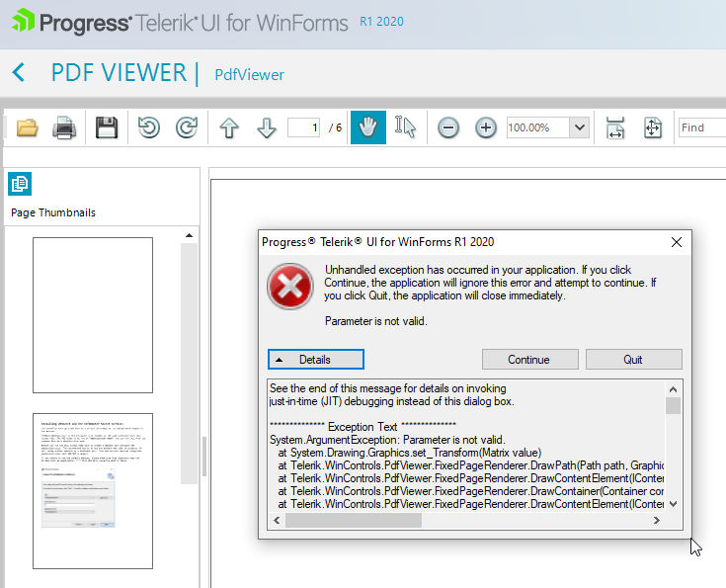Click Quit in the error dialog

click(x=634, y=360)
